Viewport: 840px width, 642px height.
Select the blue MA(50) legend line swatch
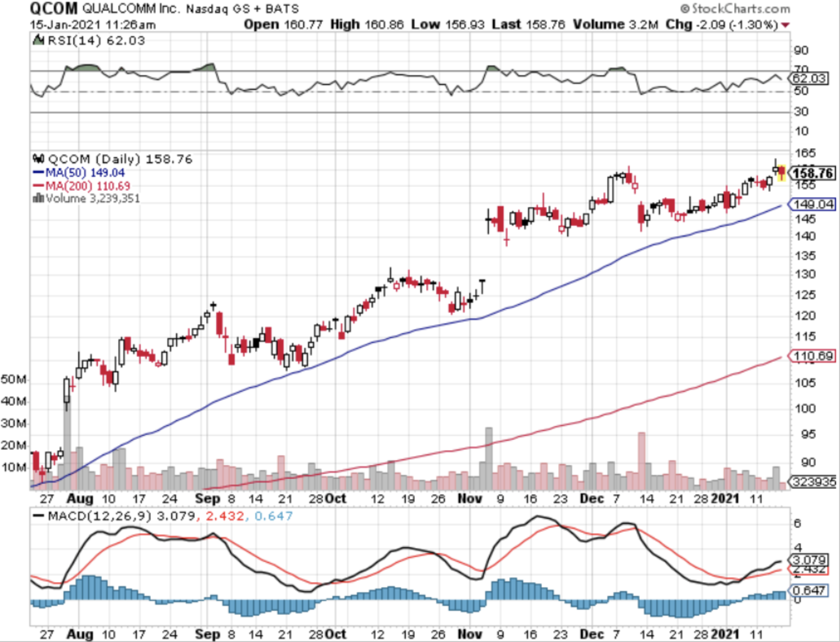(x=38, y=172)
